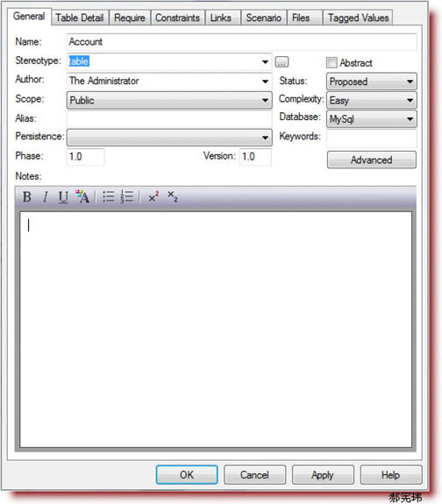Screen dimensions: 442x504
Task: Enable the Abstract checkbox
Action: tap(331, 62)
